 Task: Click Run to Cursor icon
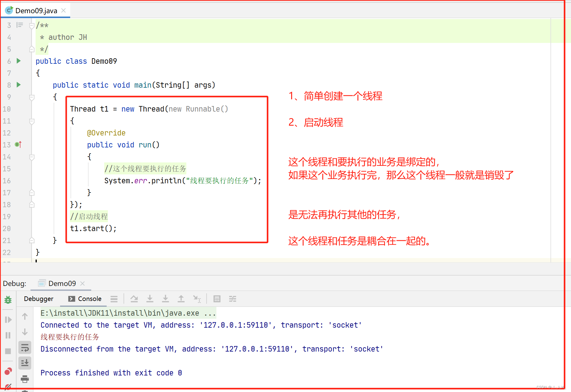pos(197,299)
